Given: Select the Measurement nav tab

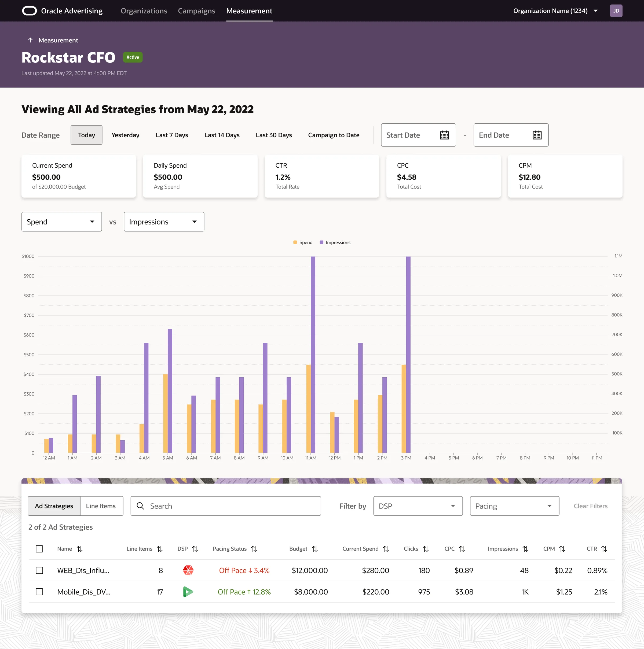Looking at the screenshot, I should pyautogui.click(x=249, y=11).
